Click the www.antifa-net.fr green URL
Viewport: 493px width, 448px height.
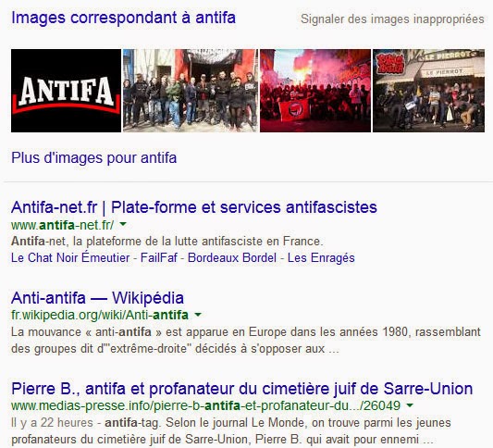[x=62, y=225]
